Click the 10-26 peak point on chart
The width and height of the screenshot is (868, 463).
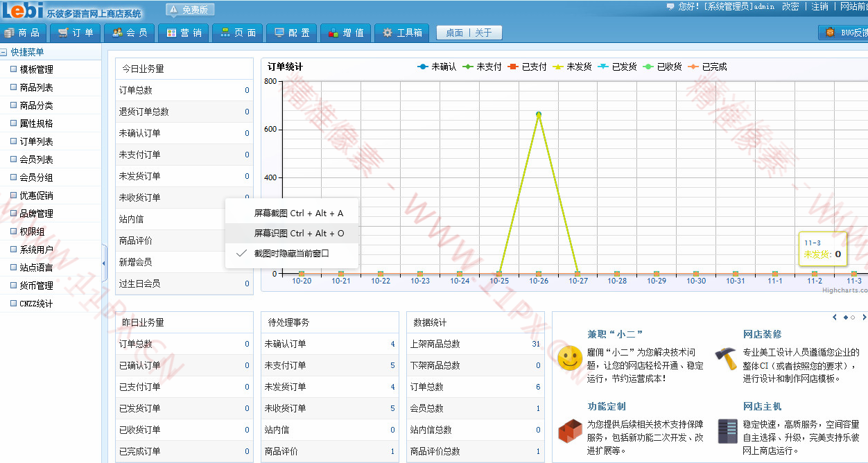point(539,114)
